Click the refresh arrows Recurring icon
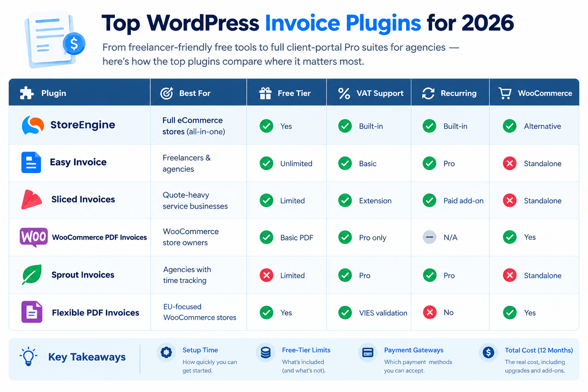The width and height of the screenshot is (588, 392). click(x=428, y=93)
